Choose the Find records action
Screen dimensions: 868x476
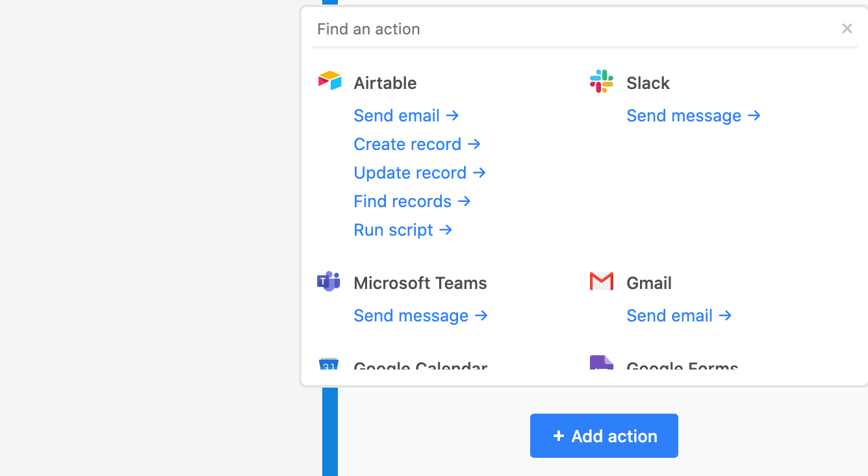click(x=413, y=201)
